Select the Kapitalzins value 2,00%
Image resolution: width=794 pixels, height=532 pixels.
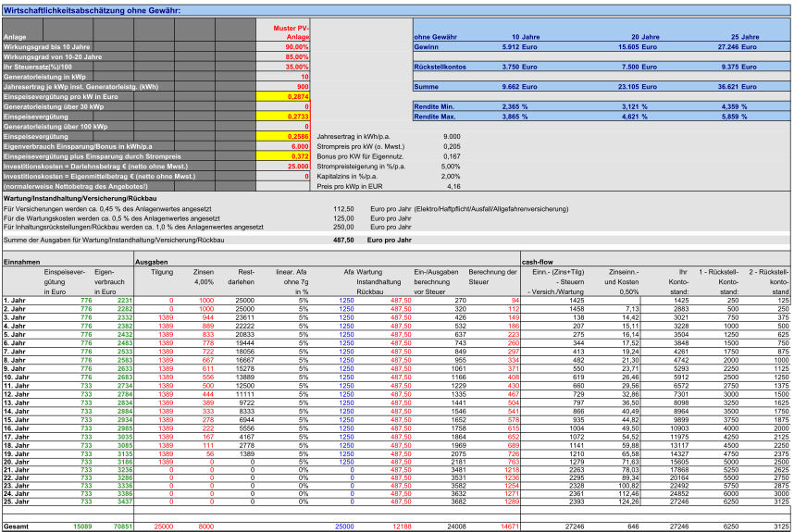click(451, 177)
